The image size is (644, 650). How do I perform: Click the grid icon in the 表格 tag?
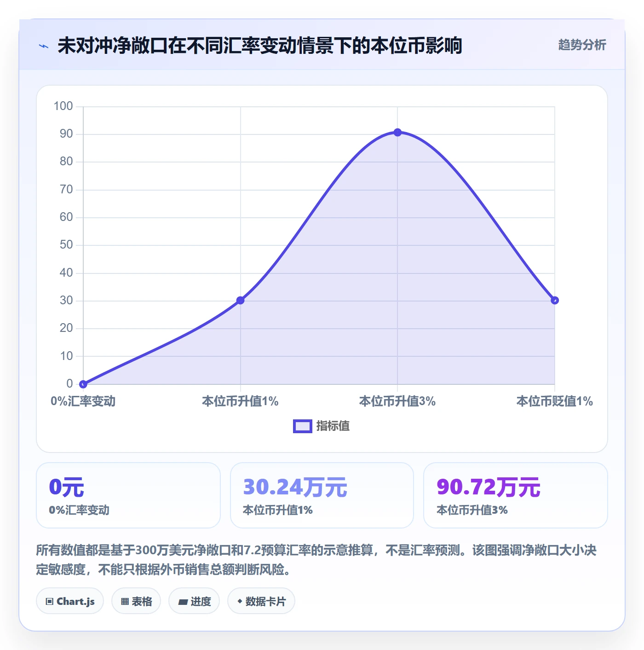coord(125,601)
